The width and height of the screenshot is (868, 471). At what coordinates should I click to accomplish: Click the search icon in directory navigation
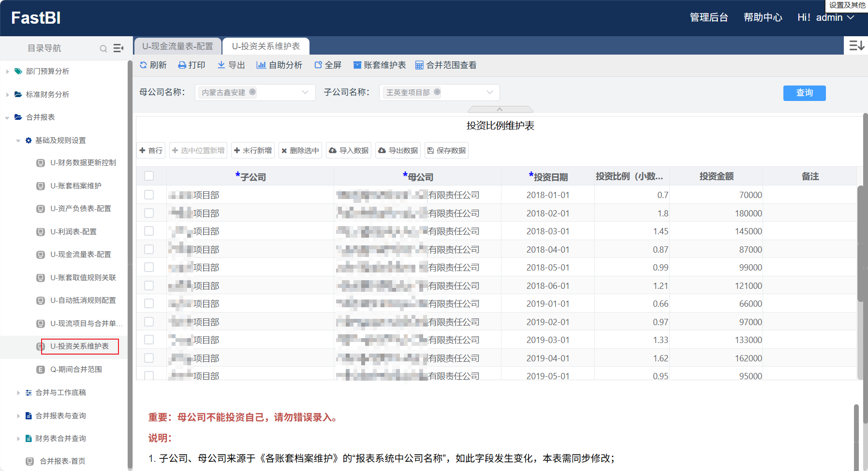(x=103, y=48)
